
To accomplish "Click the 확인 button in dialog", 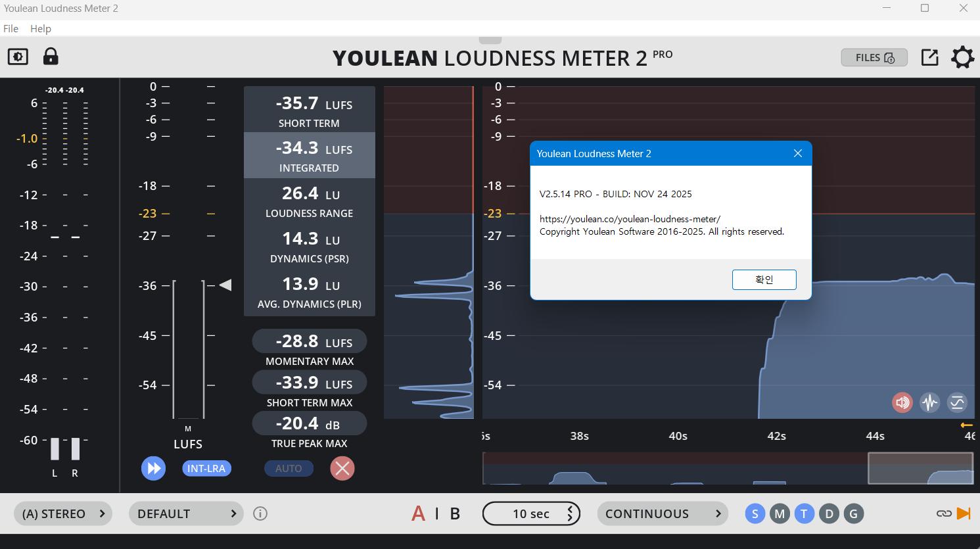I will pos(764,279).
